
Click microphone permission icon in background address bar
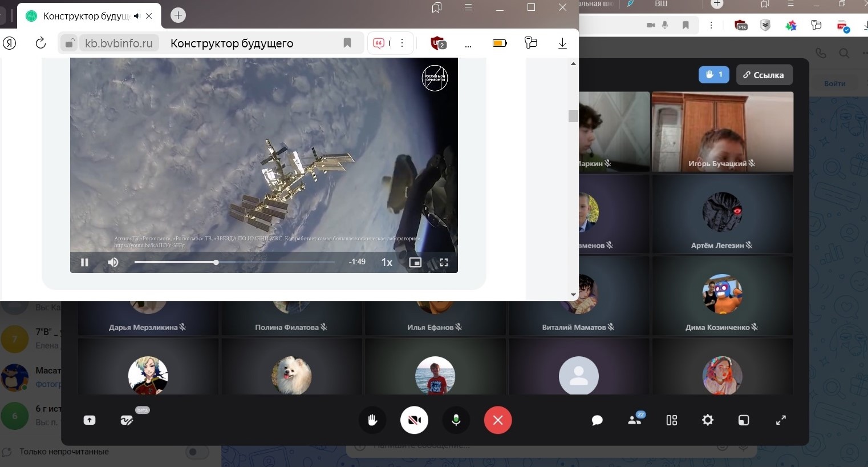click(665, 25)
